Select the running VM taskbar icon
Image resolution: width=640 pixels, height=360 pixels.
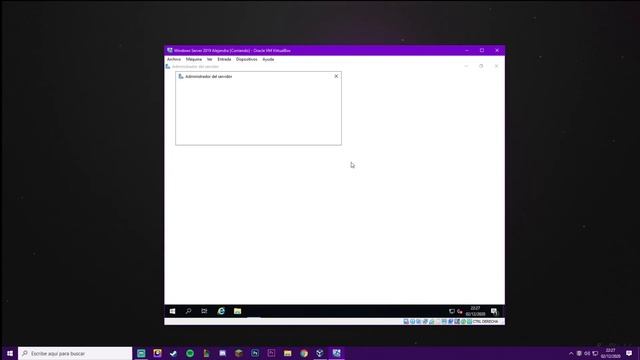coord(336,353)
